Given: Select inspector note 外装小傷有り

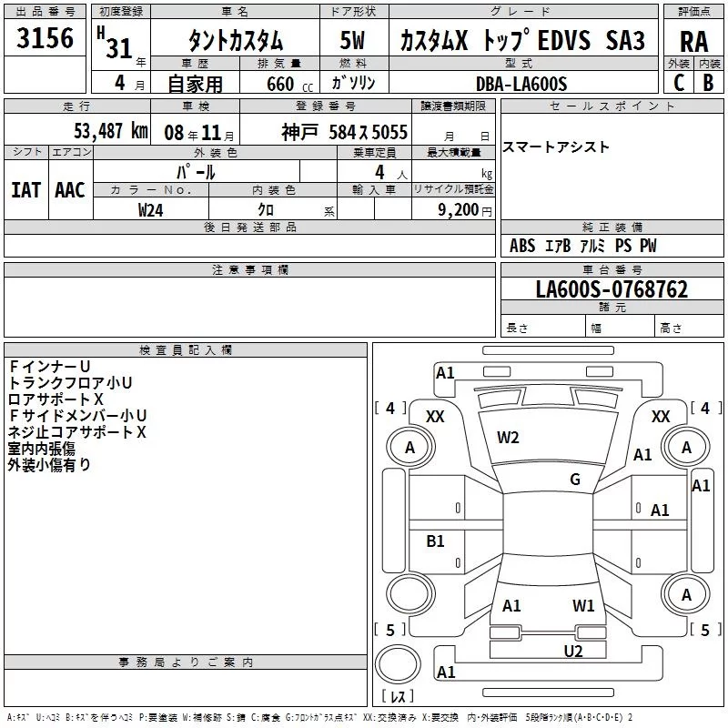Looking at the screenshot, I should [x=49, y=465].
